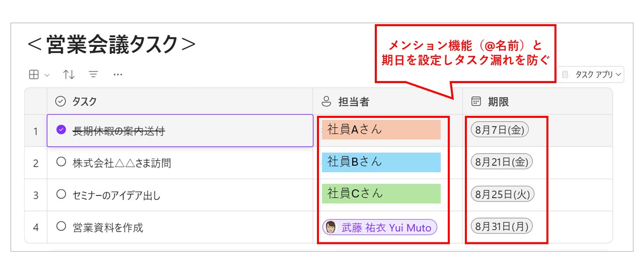Mark 営業資料を作成 task as complete
This screenshot has height=274, width=644.
pos(61,227)
